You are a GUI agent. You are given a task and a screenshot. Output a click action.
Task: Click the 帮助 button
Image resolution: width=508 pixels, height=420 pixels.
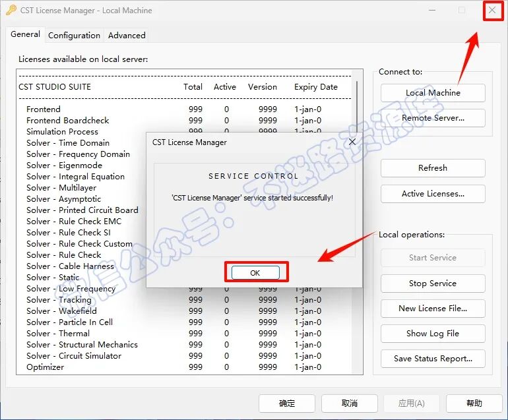474,403
